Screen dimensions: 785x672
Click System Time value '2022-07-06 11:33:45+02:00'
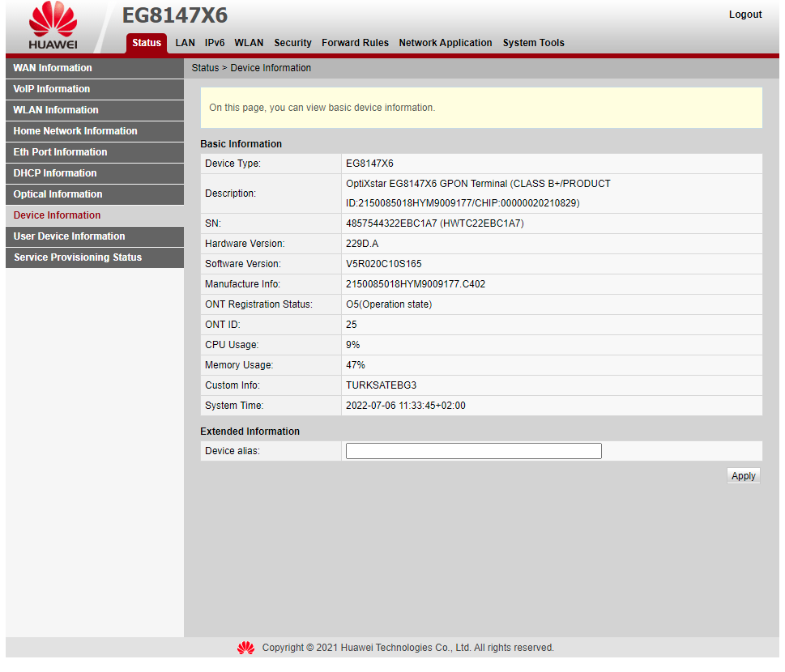tap(406, 406)
